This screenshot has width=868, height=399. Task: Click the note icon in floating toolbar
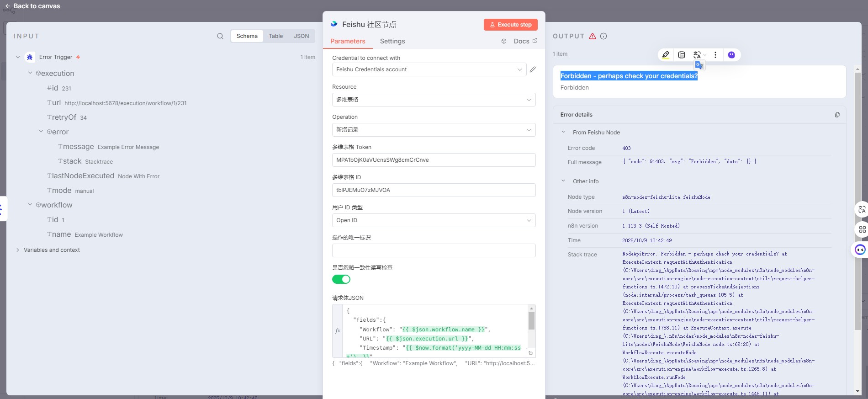point(682,55)
